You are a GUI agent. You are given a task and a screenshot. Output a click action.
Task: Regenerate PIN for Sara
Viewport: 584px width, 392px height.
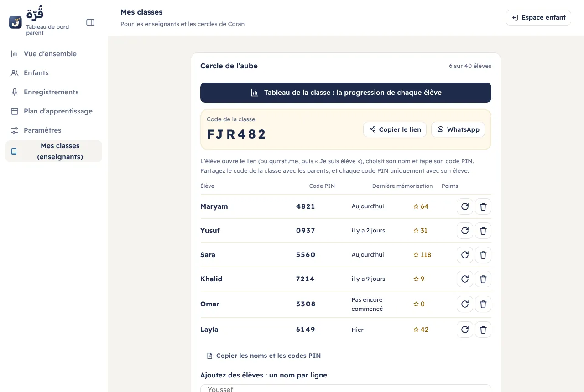tap(465, 255)
